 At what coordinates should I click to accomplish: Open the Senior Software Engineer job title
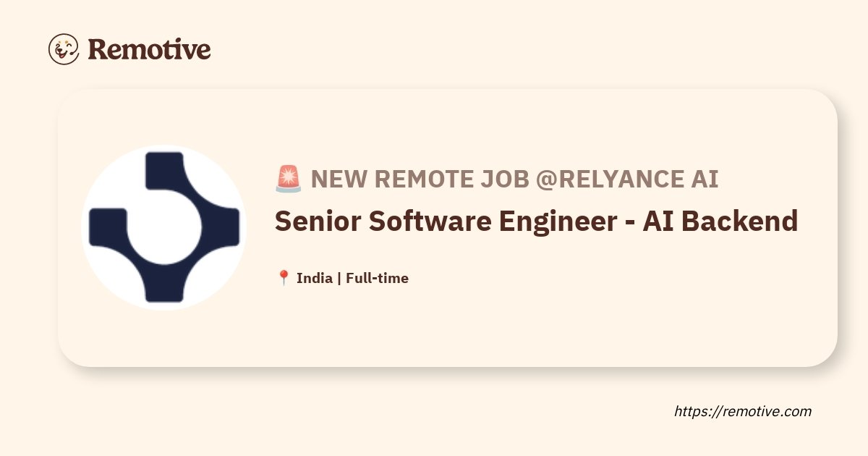[x=536, y=221]
